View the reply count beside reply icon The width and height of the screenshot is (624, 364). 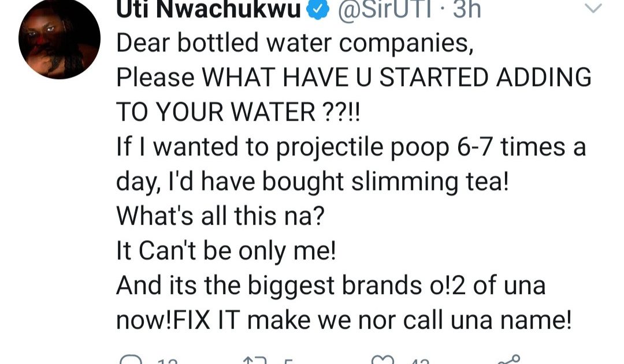coord(167,361)
